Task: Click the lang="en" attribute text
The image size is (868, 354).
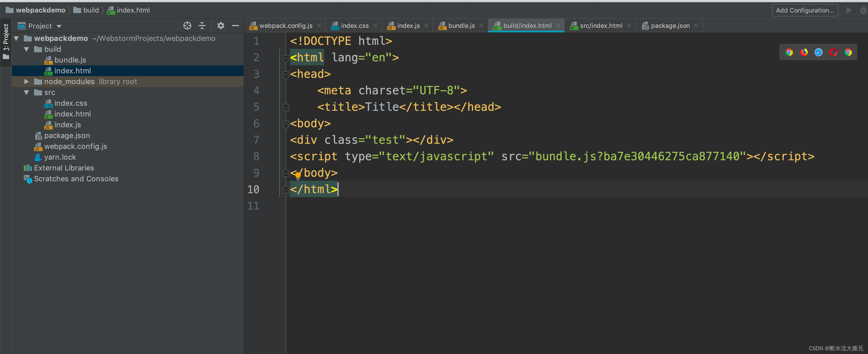Action: (362, 58)
